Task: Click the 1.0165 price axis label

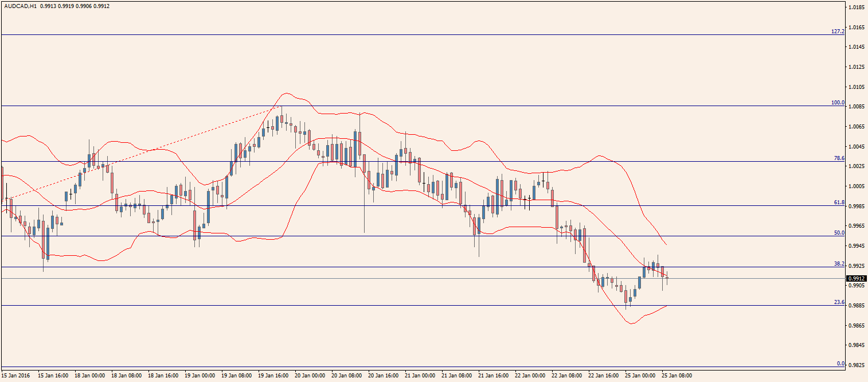Action: click(x=857, y=28)
